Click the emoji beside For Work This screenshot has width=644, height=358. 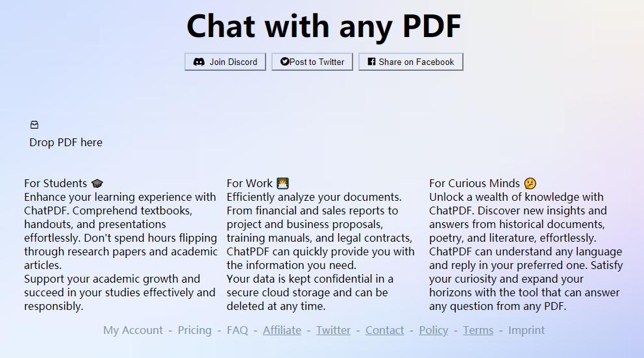pos(282,184)
